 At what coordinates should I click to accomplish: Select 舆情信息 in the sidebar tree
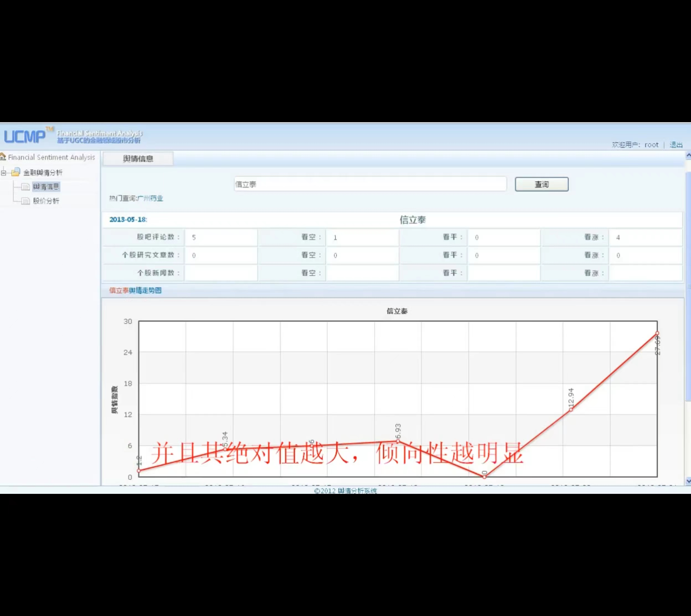coord(46,186)
